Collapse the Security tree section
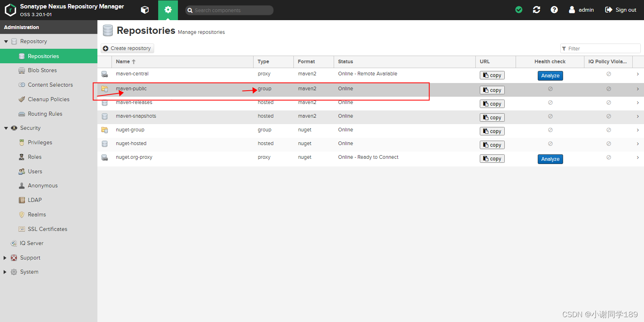The width and height of the screenshot is (644, 322). click(6, 128)
